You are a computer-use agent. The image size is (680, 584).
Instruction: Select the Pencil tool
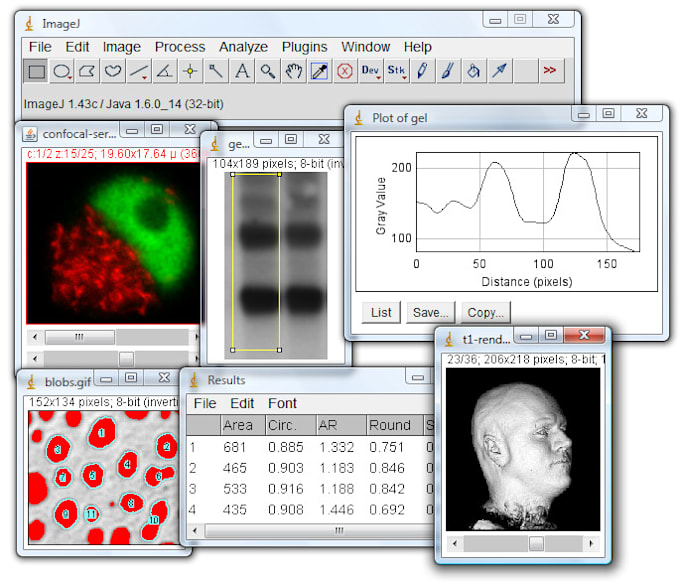coord(422,71)
